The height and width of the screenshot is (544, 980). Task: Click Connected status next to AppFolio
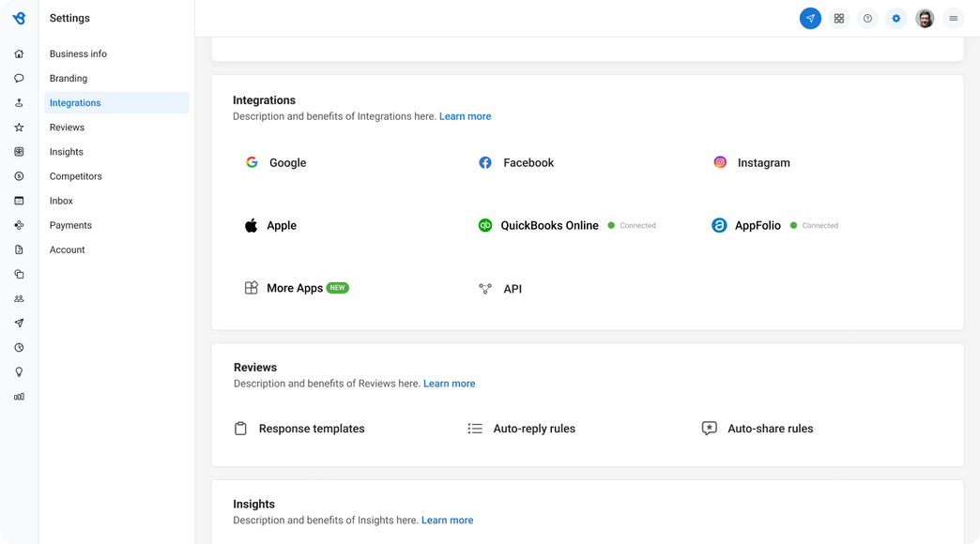pyautogui.click(x=815, y=225)
